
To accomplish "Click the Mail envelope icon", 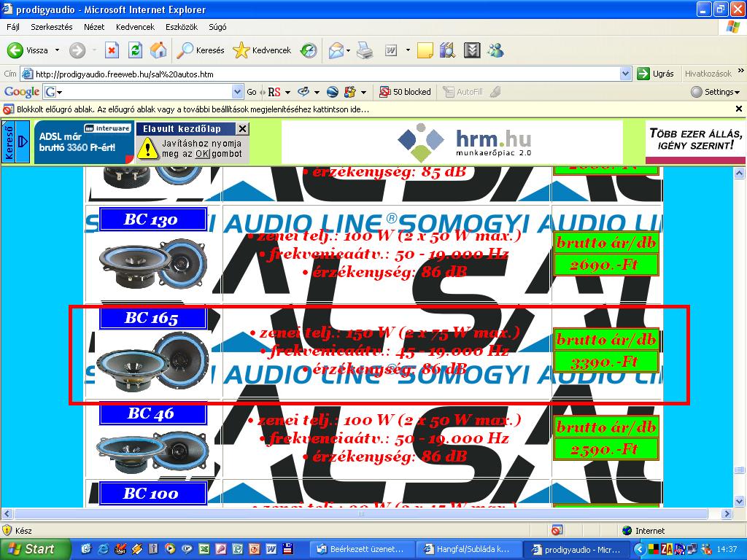I will (336, 50).
